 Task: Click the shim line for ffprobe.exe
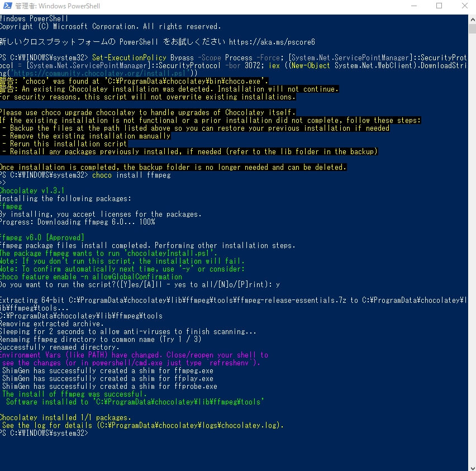110,386
